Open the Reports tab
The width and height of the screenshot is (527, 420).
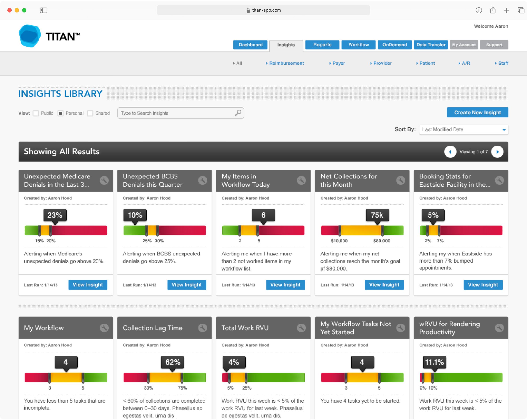coord(322,45)
